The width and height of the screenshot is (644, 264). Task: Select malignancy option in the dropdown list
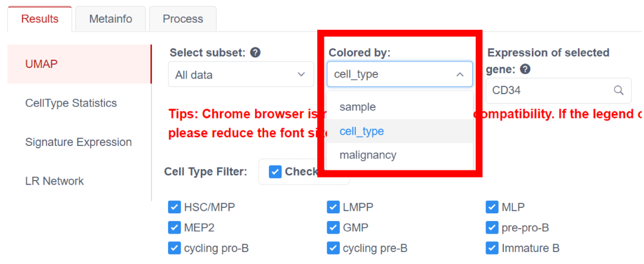point(368,155)
